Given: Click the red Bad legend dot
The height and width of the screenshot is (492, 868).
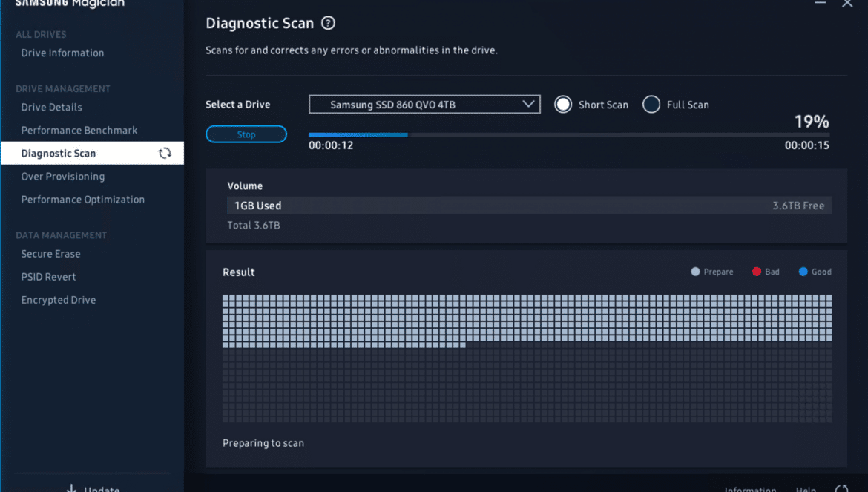Looking at the screenshot, I should [x=757, y=272].
